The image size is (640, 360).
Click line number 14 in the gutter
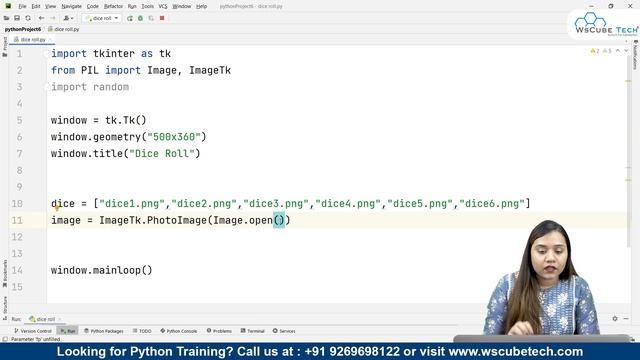point(17,270)
